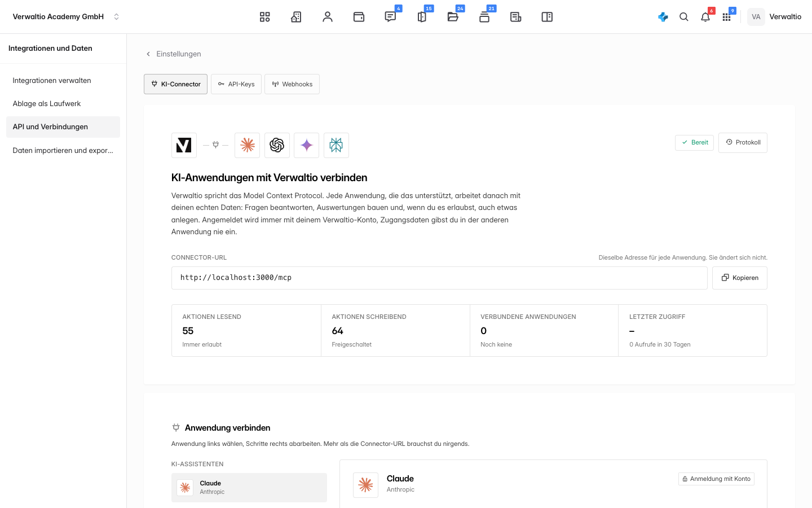This screenshot has width=812, height=508.
Task: Open the chat messages icon with badge 4
Action: (x=390, y=17)
